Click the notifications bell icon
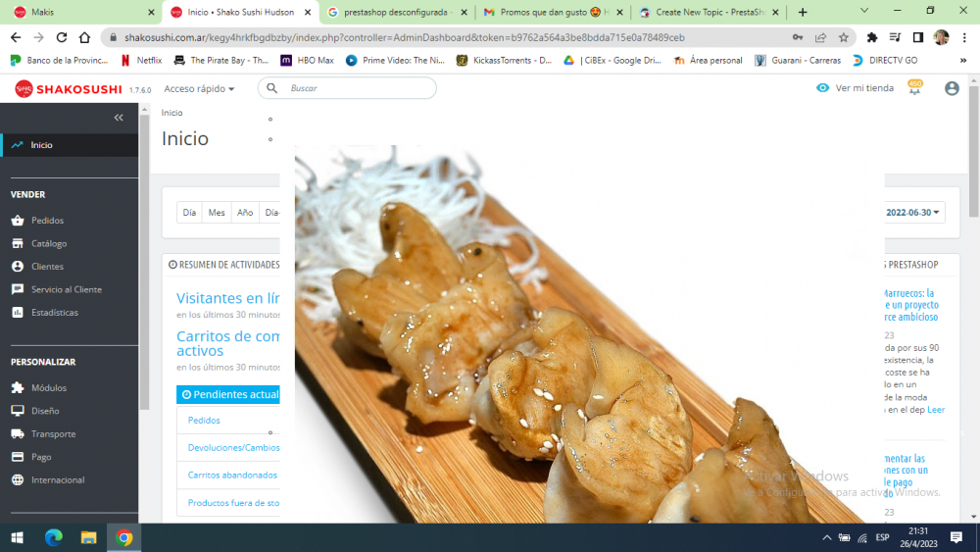The width and height of the screenshot is (980, 552). [x=914, y=88]
